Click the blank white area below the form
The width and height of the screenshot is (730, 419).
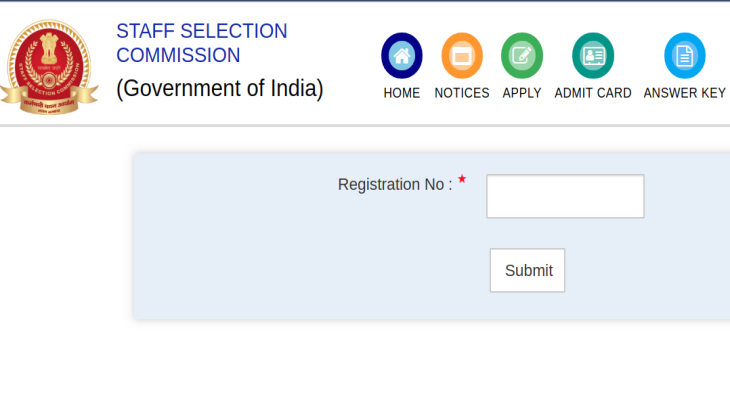[x=365, y=370]
